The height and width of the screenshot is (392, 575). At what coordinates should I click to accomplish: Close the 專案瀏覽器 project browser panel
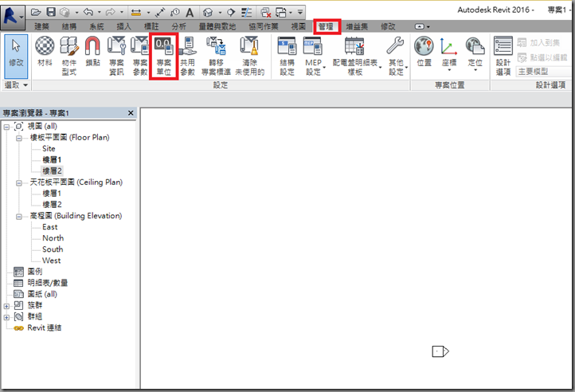coord(131,113)
